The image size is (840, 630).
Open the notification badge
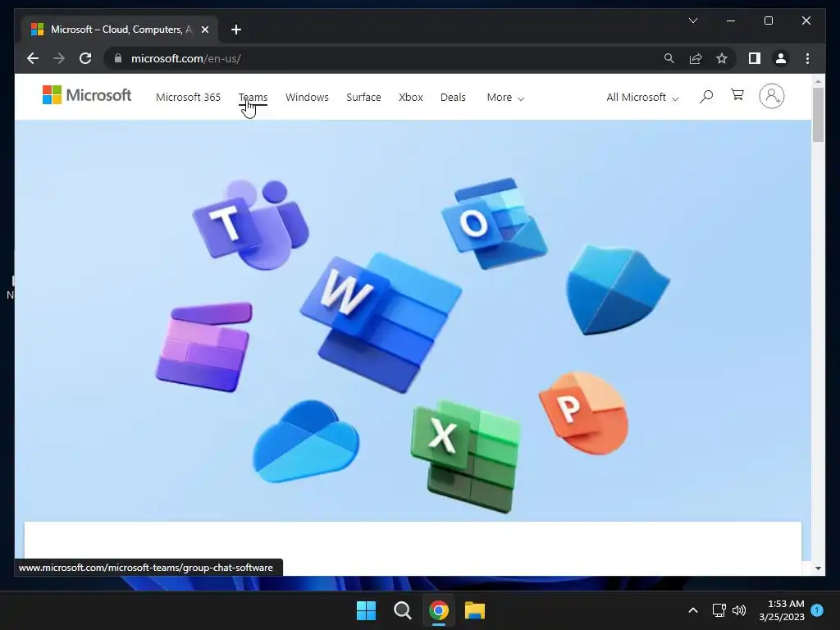click(x=817, y=610)
